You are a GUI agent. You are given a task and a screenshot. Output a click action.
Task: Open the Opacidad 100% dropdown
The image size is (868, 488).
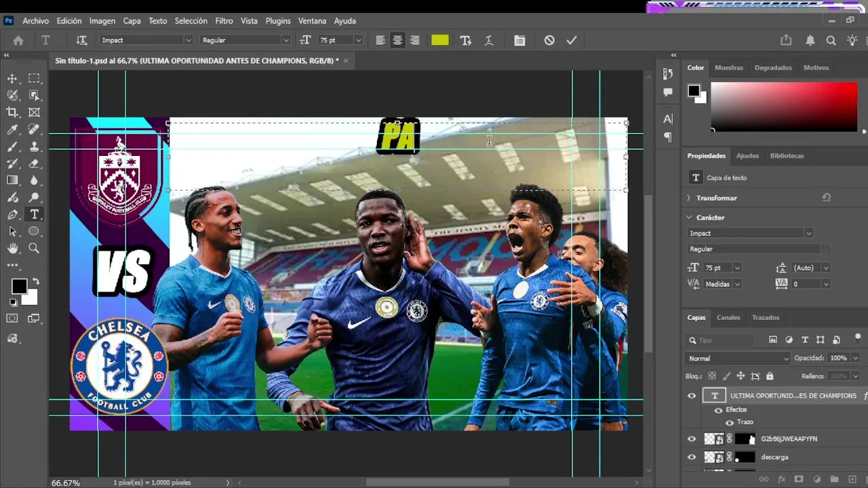click(855, 358)
